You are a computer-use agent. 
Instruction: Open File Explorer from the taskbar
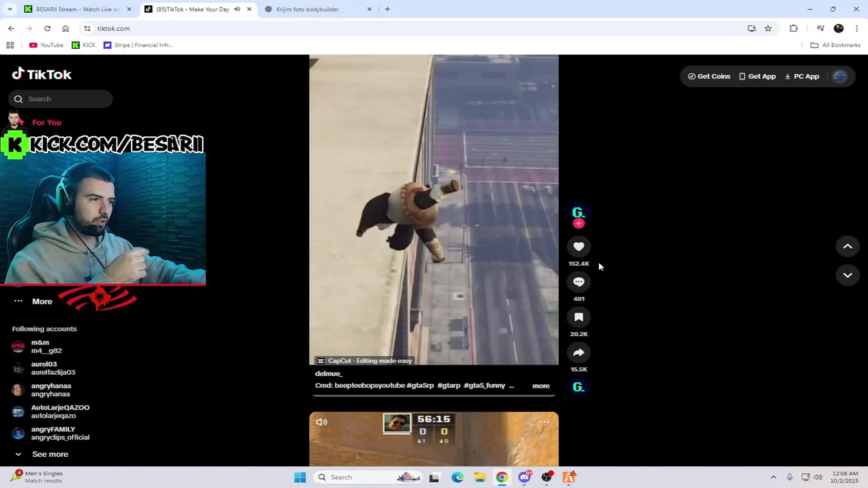479,477
